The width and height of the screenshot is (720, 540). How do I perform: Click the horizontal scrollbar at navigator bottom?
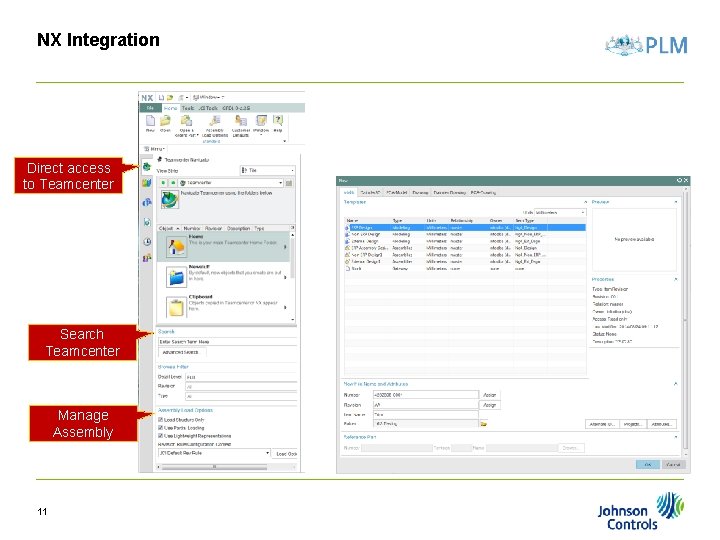pyautogui.click(x=214, y=467)
